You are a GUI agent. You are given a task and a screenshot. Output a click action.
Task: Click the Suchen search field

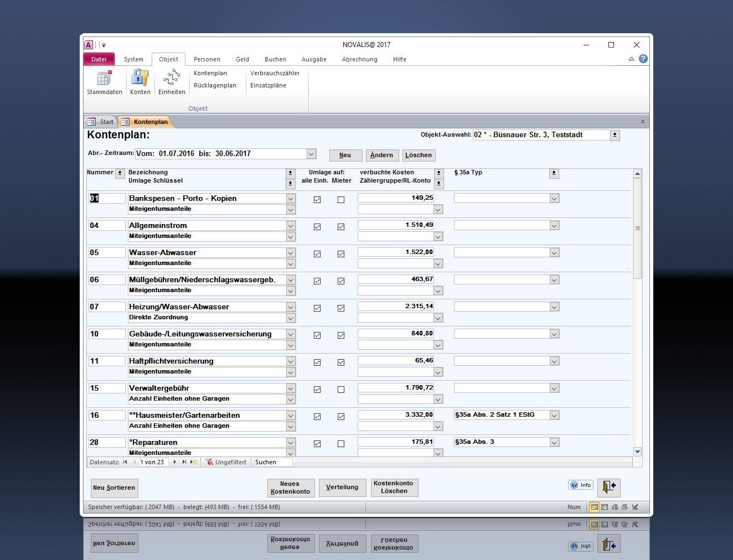272,462
